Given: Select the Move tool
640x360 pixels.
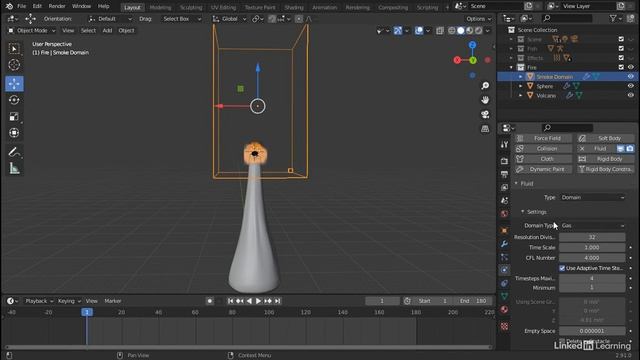Looking at the screenshot, I should (x=14, y=84).
